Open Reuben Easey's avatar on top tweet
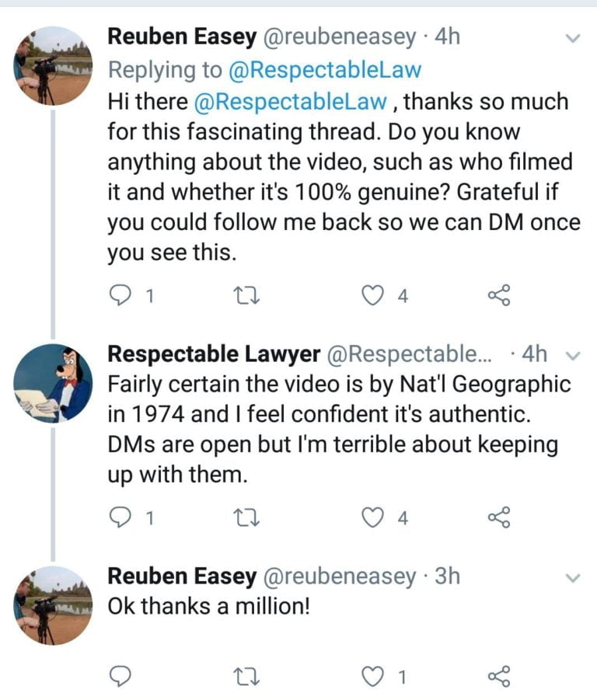This screenshot has height=700, width=597. [x=53, y=66]
